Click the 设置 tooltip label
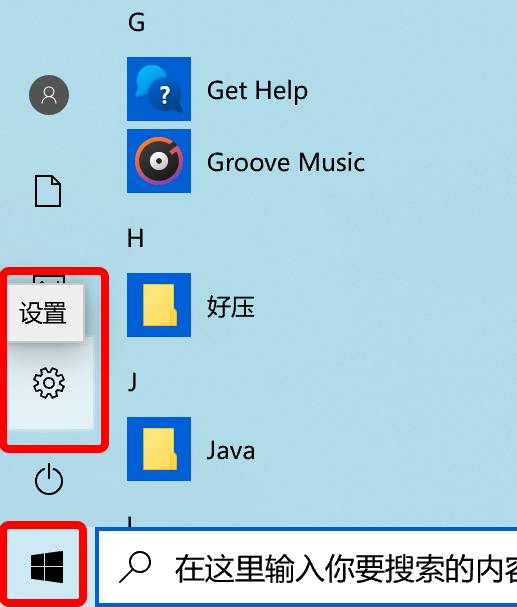 (x=43, y=313)
